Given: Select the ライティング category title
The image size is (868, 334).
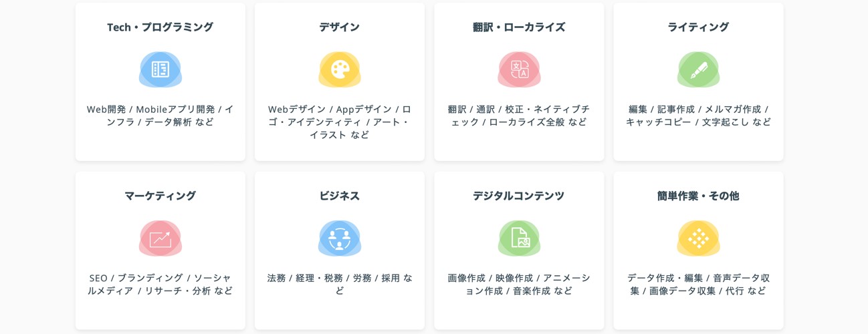Looking at the screenshot, I should click(x=698, y=27).
